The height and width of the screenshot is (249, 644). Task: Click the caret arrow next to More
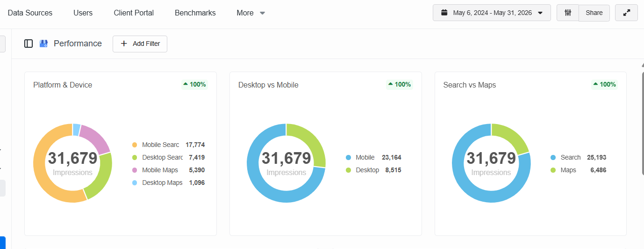[x=262, y=13]
